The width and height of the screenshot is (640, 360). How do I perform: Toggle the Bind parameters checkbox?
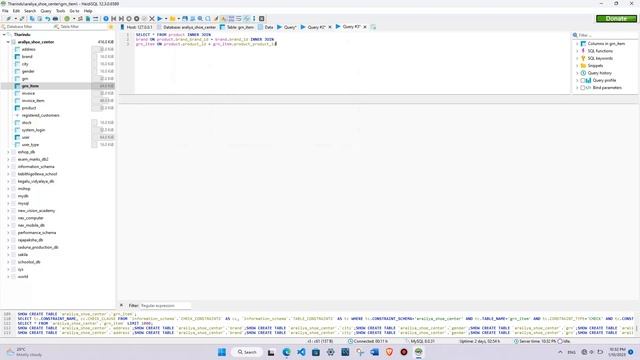tap(583, 88)
